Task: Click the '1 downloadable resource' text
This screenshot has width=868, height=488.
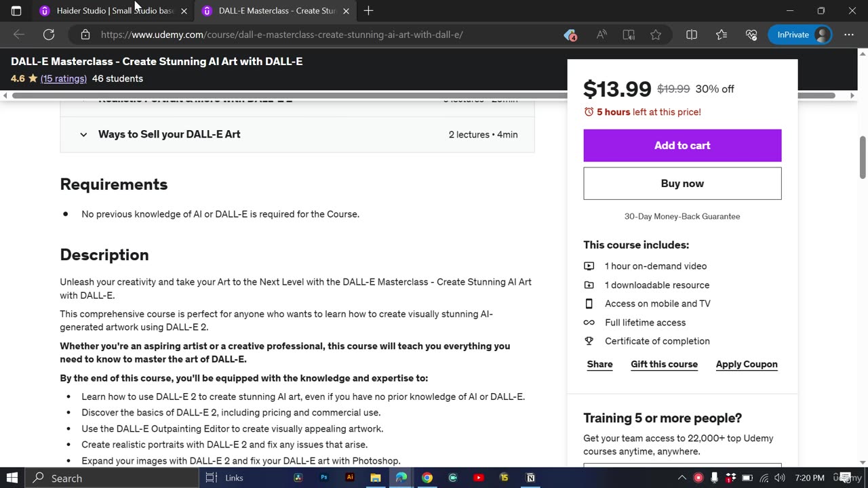Action: click(x=657, y=285)
